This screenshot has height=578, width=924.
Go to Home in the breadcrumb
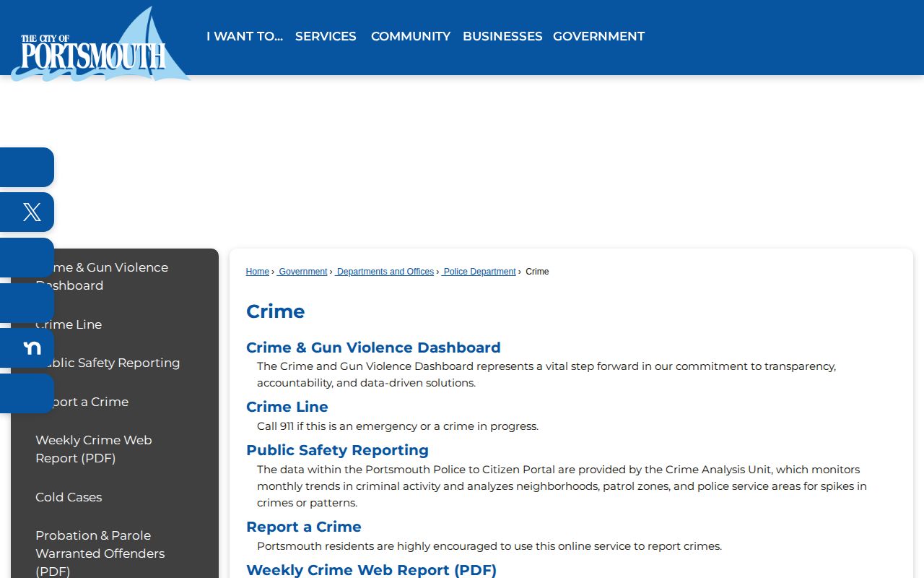[x=258, y=272]
